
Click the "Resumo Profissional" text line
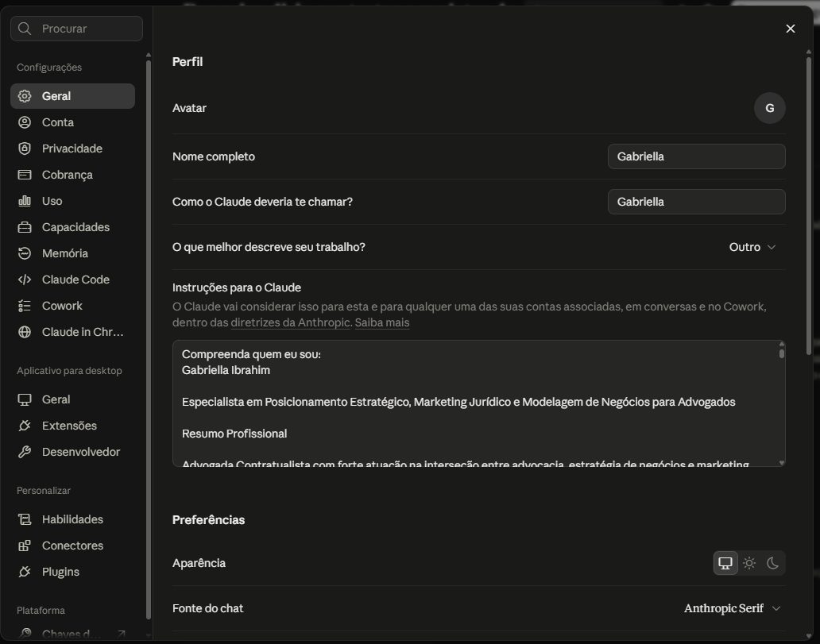coord(234,434)
